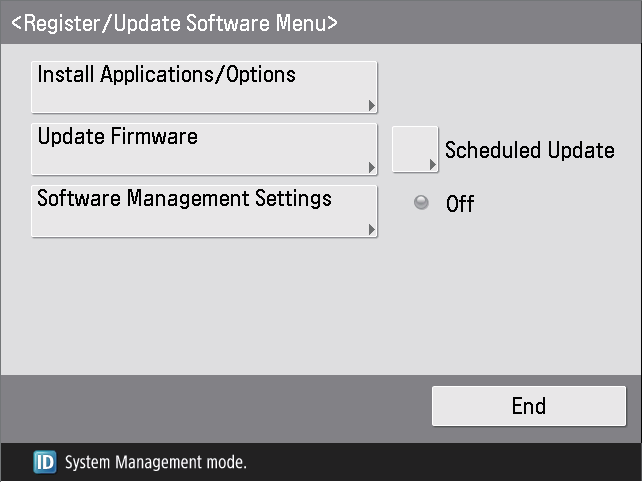Click the arrow on Software Management Settings button
The height and width of the screenshot is (482, 642).
tap(371, 229)
